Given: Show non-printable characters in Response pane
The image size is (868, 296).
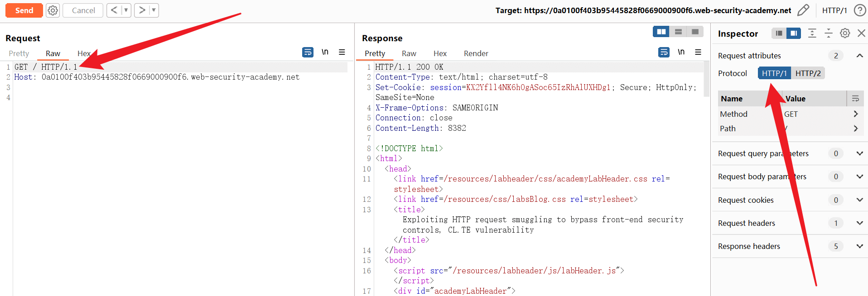Looking at the screenshot, I should pos(681,53).
